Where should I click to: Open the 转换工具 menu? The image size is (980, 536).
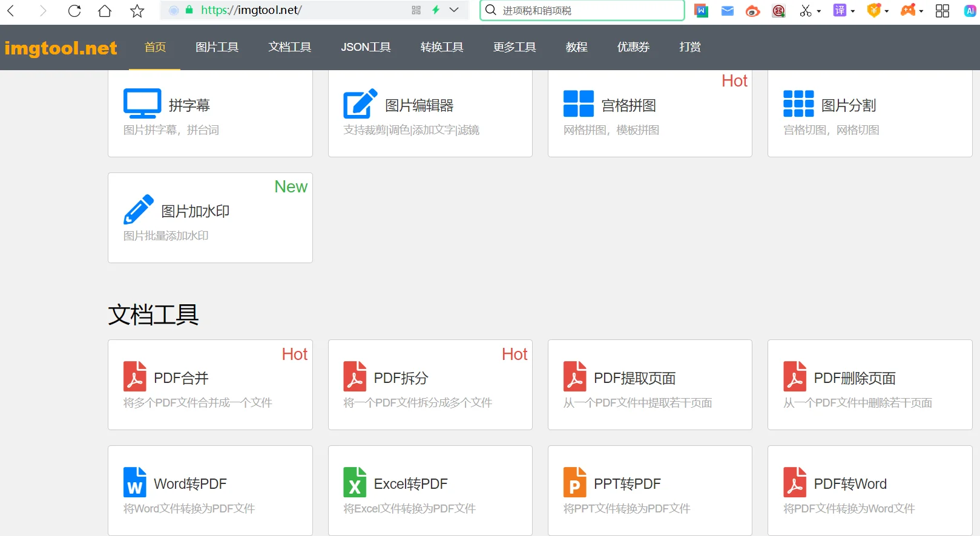[442, 47]
